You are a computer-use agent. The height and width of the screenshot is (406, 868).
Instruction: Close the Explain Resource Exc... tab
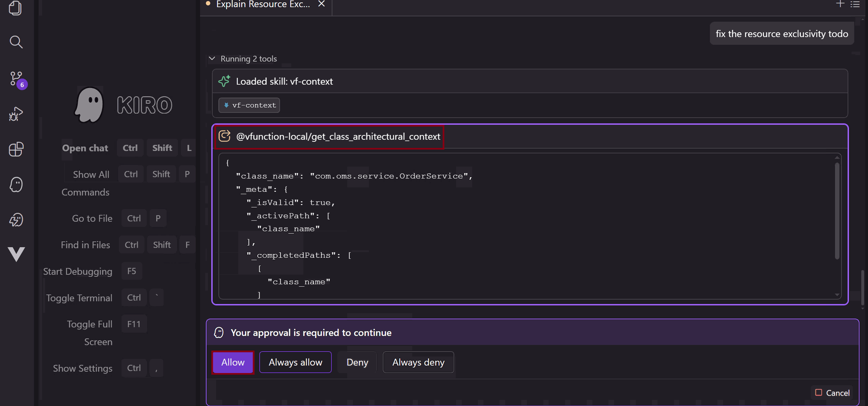pos(322,4)
